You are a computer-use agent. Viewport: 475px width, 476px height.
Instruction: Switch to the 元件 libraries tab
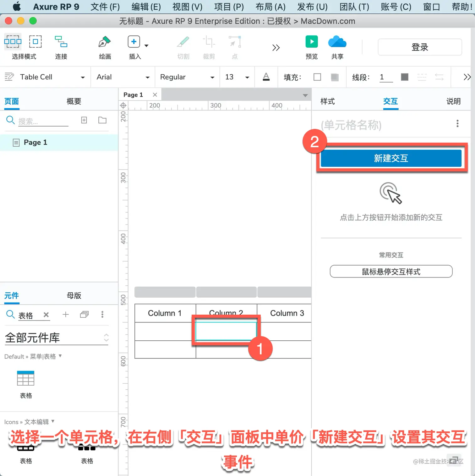coord(12,295)
